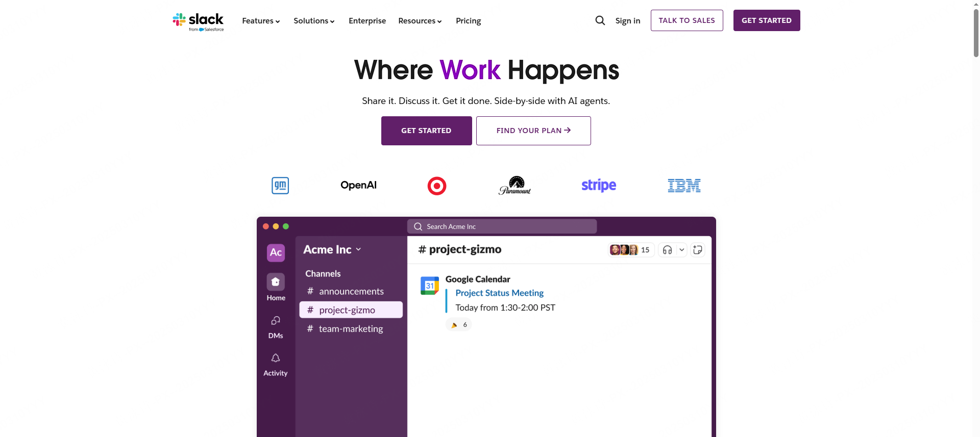This screenshot has width=980, height=437.
Task: Open the Enterprise menu item
Action: point(367,21)
